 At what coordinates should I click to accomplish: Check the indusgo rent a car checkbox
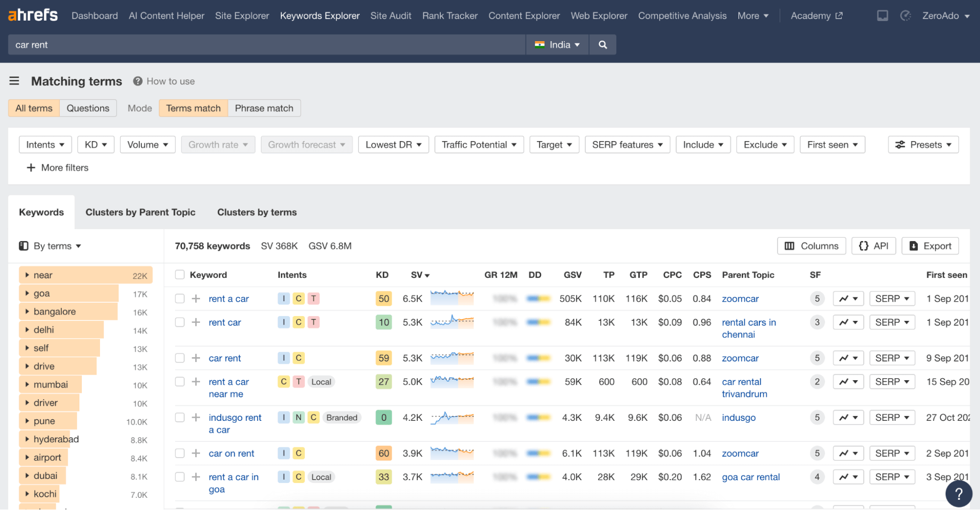click(x=180, y=417)
